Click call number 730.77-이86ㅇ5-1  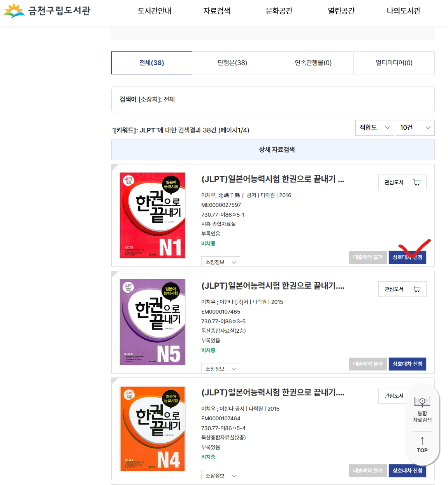223,215
